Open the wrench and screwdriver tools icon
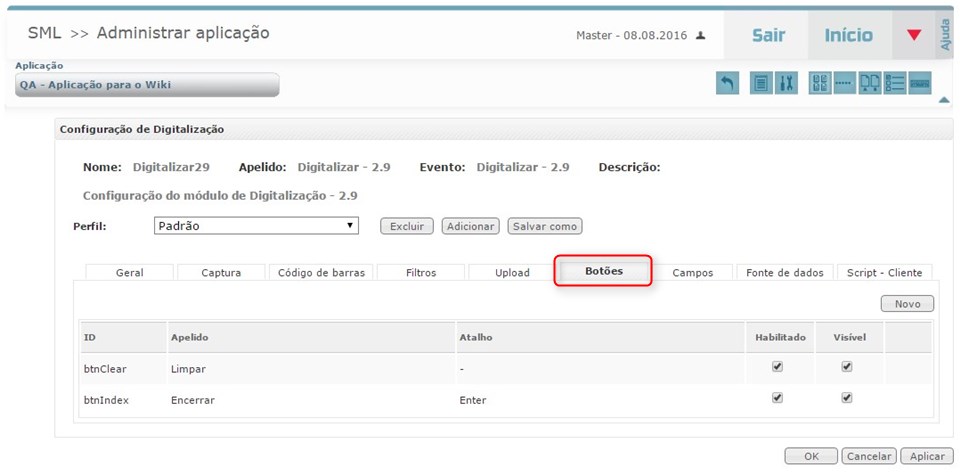This screenshot has height=475, width=960. pos(786,84)
